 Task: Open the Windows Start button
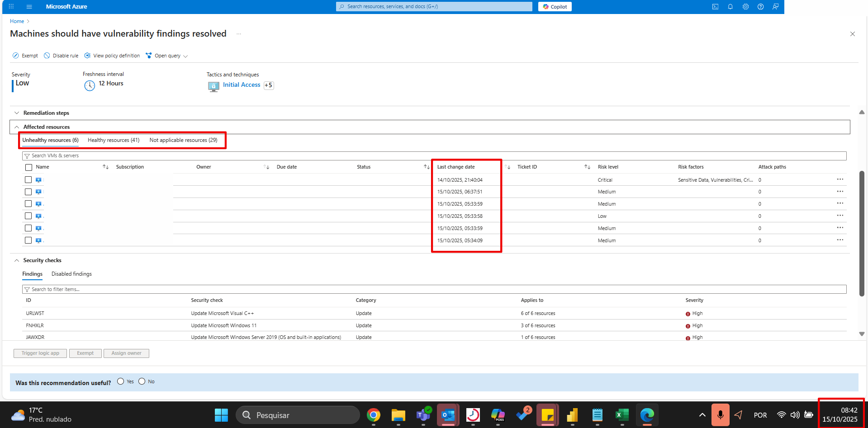pyautogui.click(x=221, y=415)
